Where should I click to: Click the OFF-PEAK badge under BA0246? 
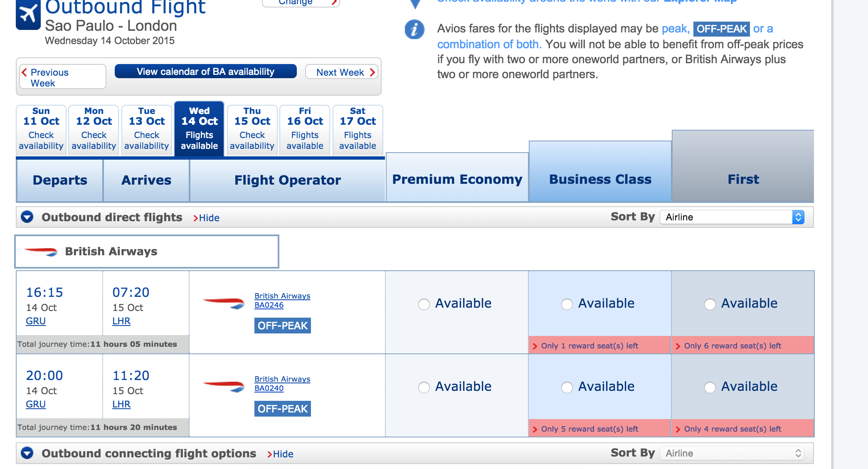(x=282, y=326)
